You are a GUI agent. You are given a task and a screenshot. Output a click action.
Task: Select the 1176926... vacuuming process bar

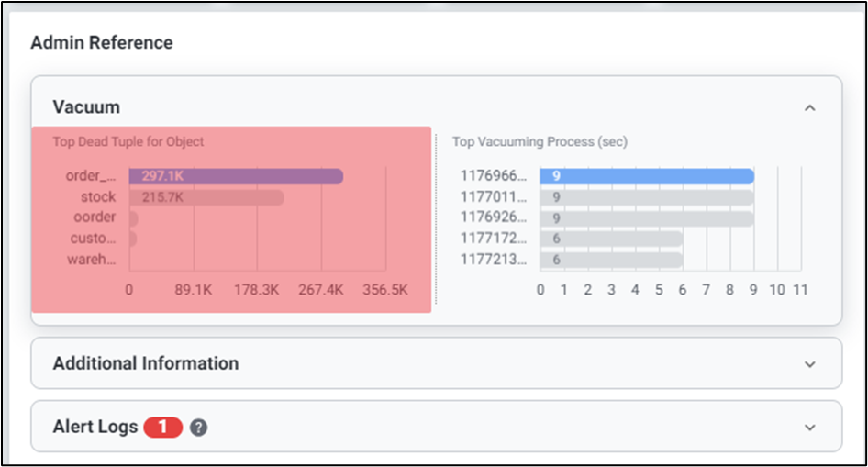(x=647, y=218)
